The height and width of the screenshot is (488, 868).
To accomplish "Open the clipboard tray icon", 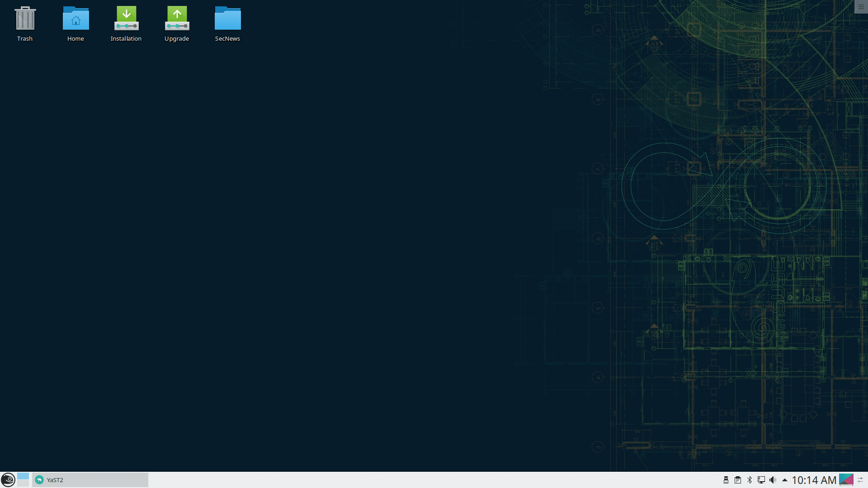I will (738, 480).
